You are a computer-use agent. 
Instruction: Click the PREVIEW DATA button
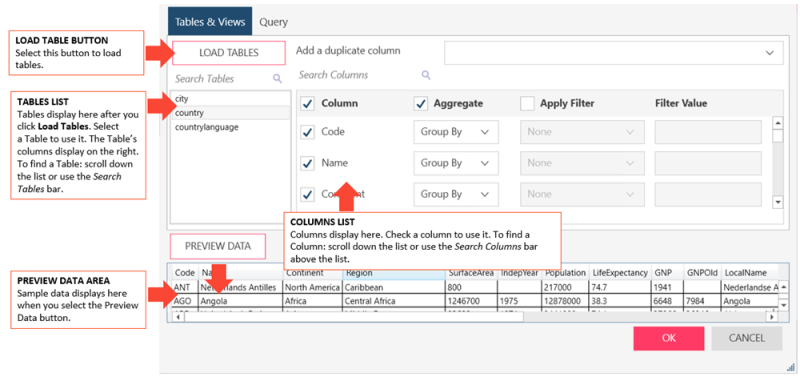coord(218,246)
